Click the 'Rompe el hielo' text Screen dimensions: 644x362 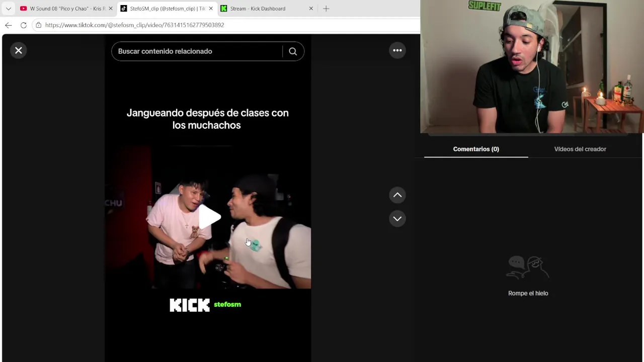(528, 293)
